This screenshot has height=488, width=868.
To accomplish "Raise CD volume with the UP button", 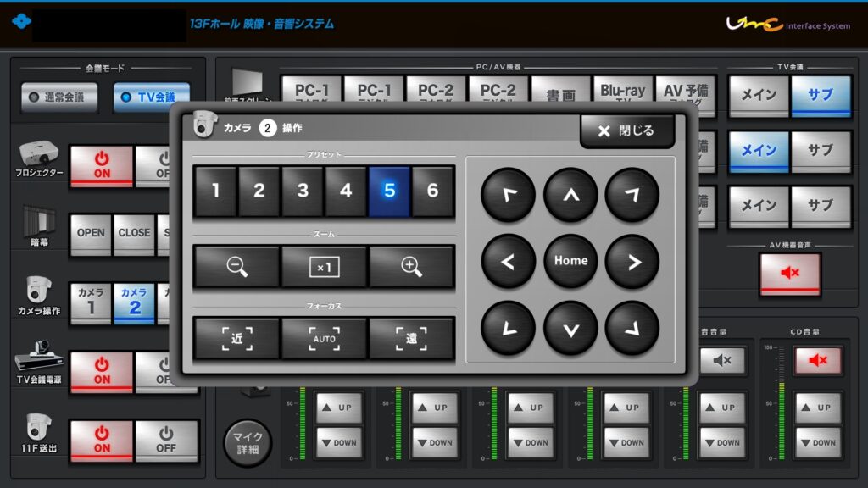I will tap(818, 408).
